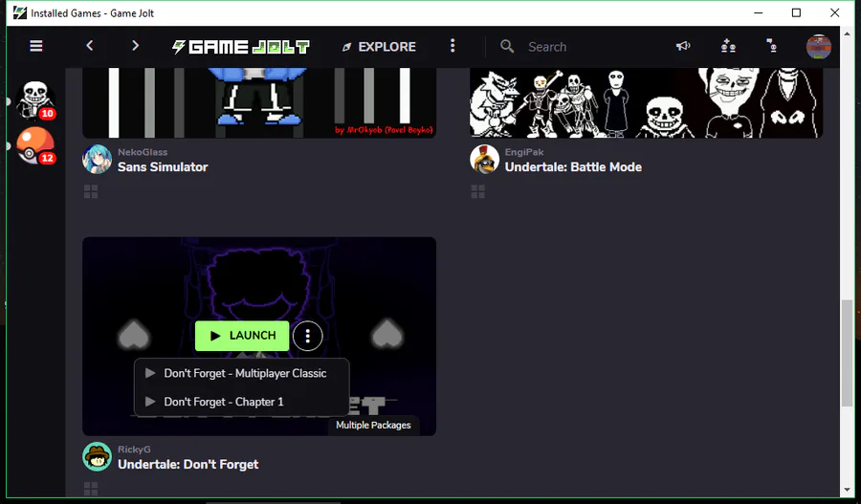Viewport: 861px width, 504px height.
Task: Open the top bar three-dot menu
Action: tap(453, 46)
